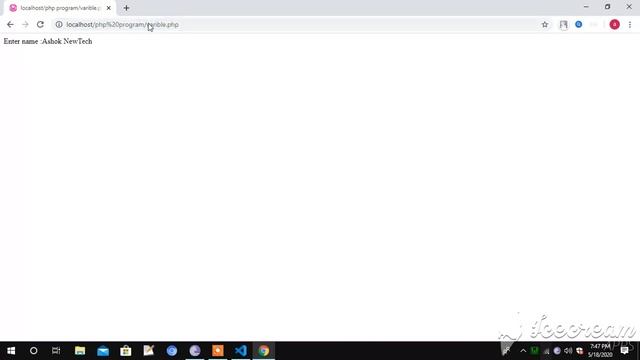Viewport: 640px width, 360px height.
Task: View site information for localhost
Action: (x=59, y=24)
